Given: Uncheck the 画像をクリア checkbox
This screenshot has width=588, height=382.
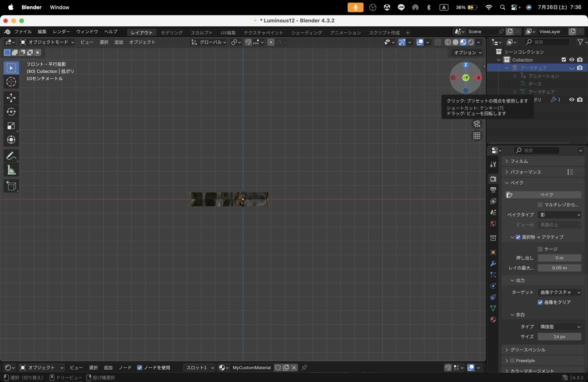Looking at the screenshot, I should click(540, 302).
